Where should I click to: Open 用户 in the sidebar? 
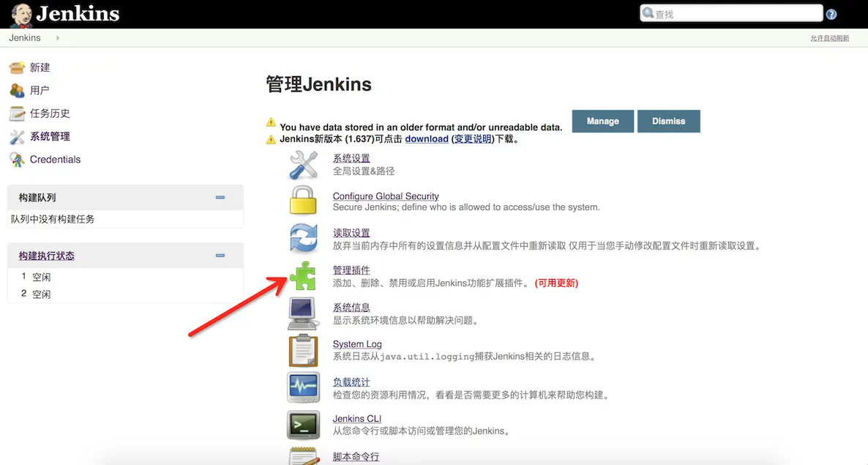tap(40, 90)
